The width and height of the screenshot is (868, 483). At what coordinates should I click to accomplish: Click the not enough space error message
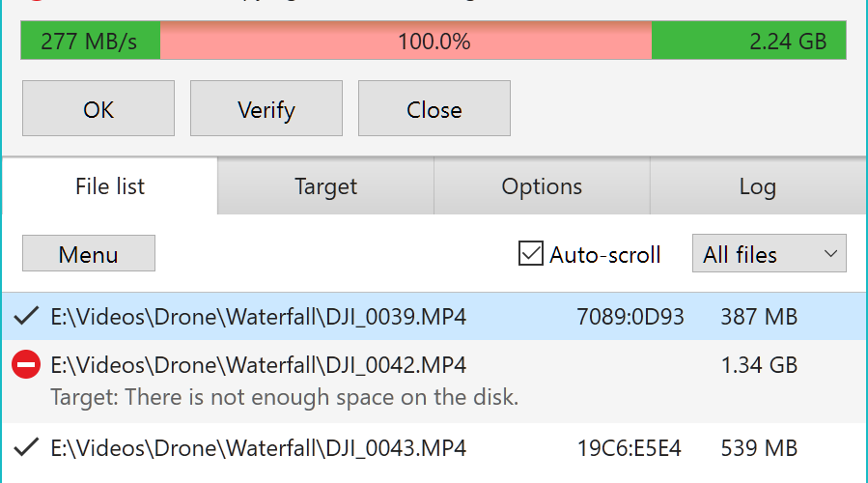(285, 397)
